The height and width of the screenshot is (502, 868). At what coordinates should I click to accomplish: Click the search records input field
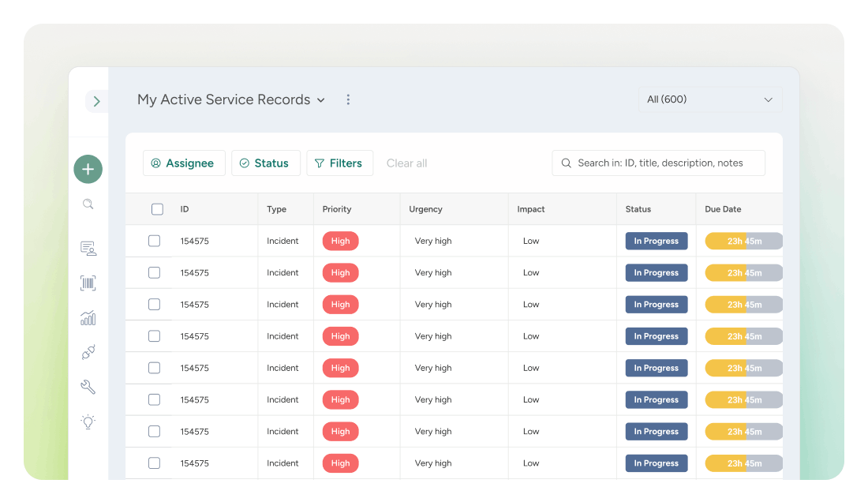click(659, 163)
